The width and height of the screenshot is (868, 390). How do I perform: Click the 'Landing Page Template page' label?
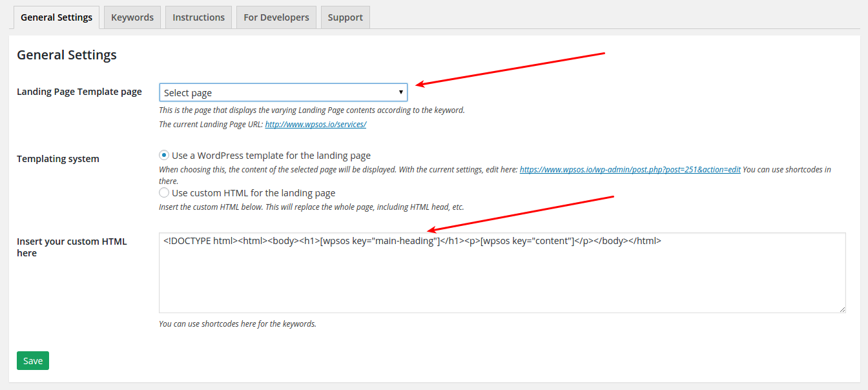coord(79,92)
